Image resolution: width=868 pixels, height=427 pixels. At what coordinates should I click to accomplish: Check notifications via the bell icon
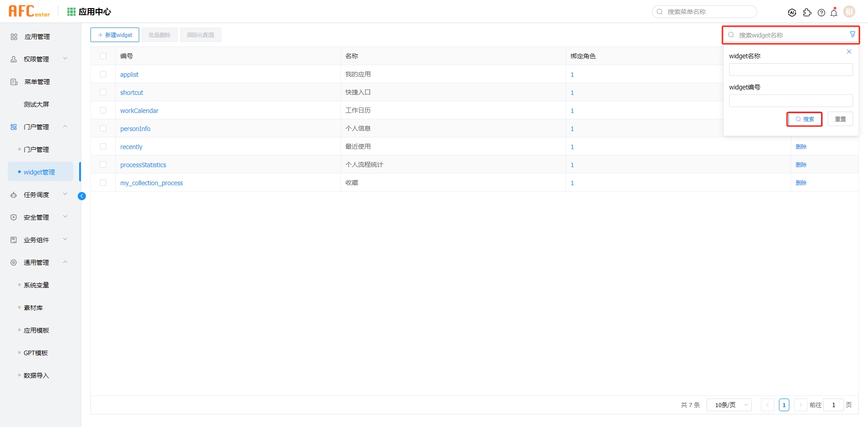[x=834, y=13]
